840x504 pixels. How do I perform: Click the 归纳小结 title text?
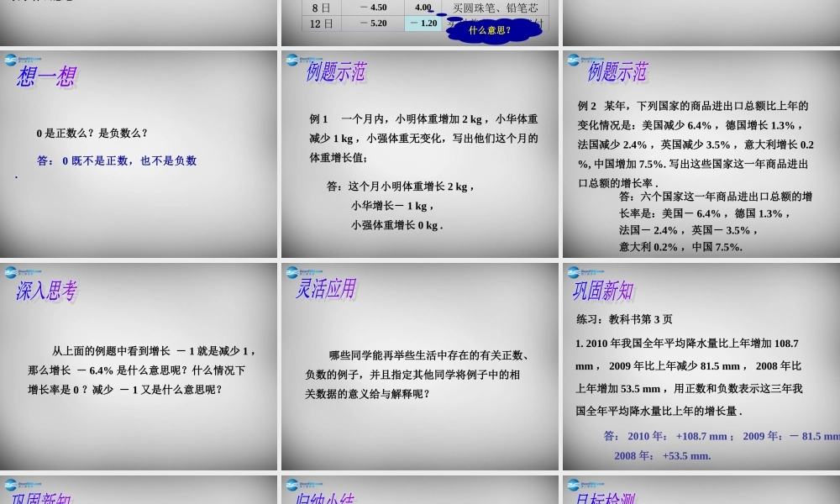click(323, 498)
